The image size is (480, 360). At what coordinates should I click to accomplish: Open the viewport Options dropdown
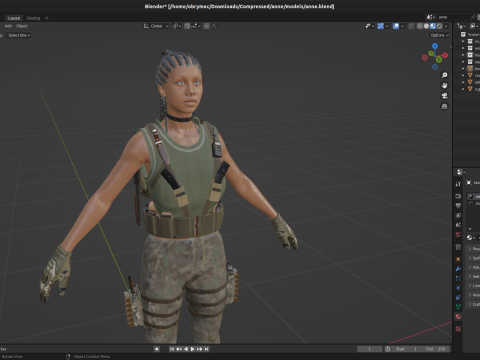pos(439,35)
